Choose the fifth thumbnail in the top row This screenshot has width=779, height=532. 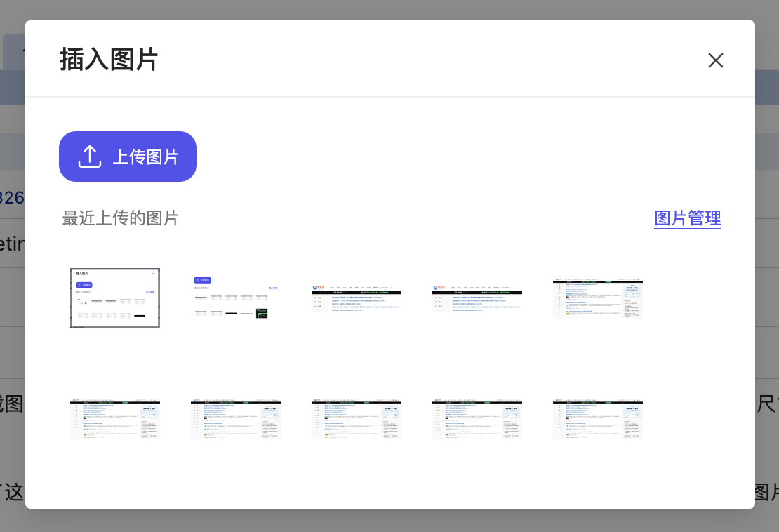coord(598,298)
